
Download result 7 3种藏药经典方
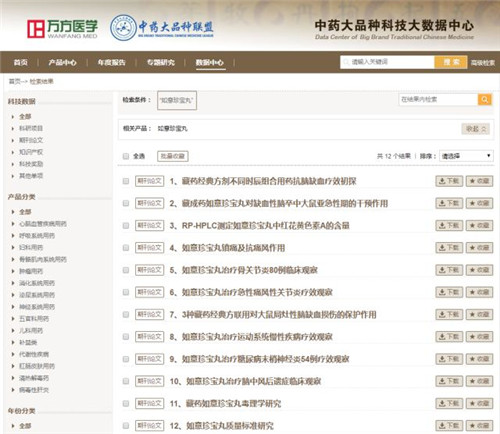click(x=449, y=314)
